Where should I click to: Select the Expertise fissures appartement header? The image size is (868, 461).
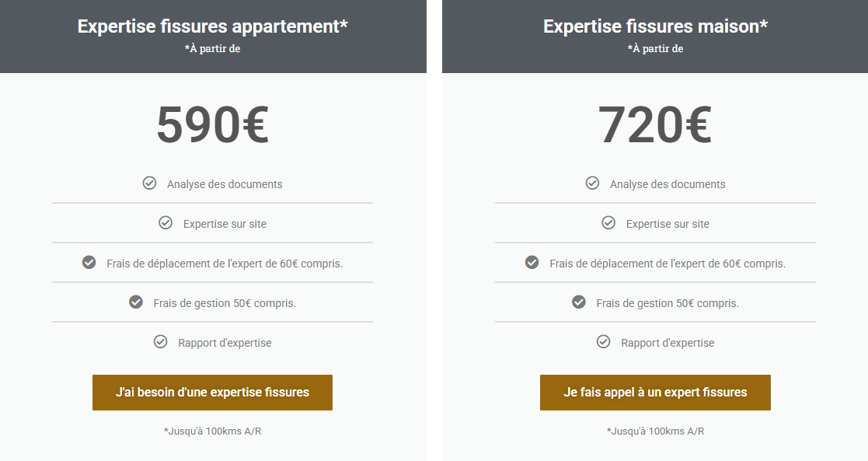click(212, 26)
